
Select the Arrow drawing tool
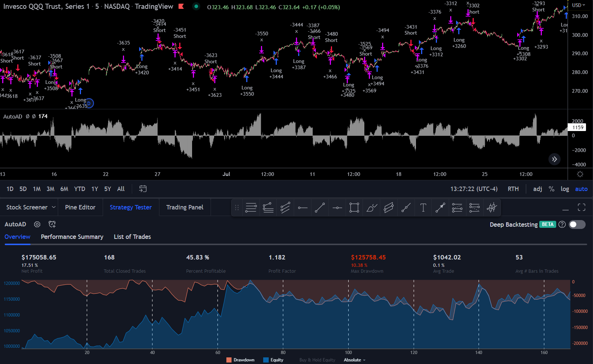[x=440, y=208]
